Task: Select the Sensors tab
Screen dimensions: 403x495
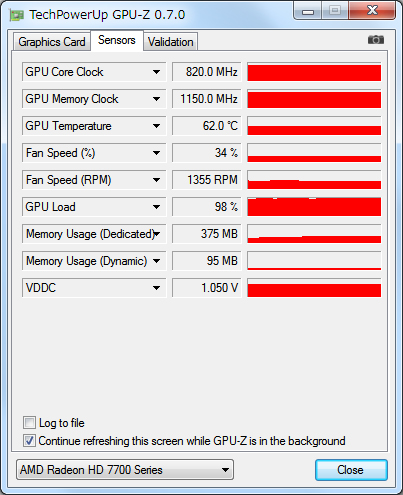Action: pyautogui.click(x=117, y=40)
